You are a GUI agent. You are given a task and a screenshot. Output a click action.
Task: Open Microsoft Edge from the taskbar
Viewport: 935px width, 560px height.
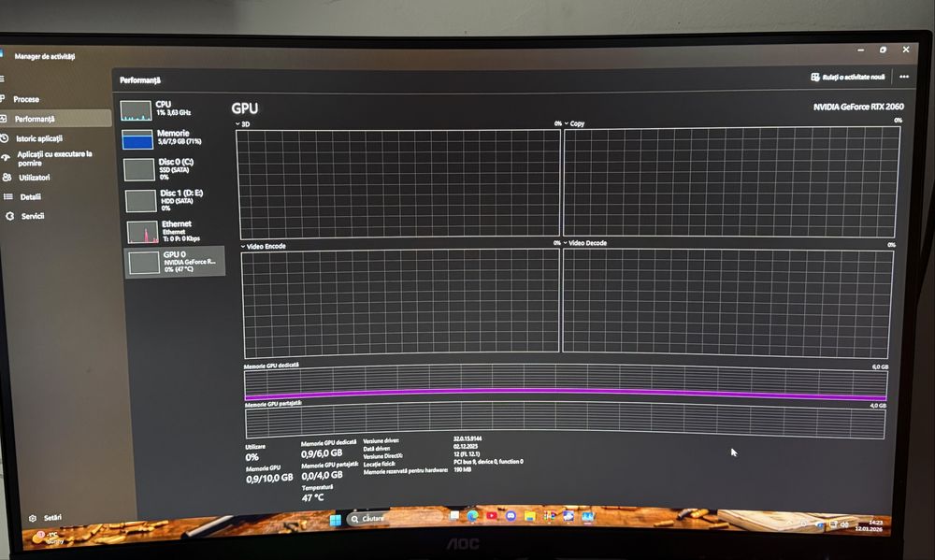pyautogui.click(x=473, y=516)
